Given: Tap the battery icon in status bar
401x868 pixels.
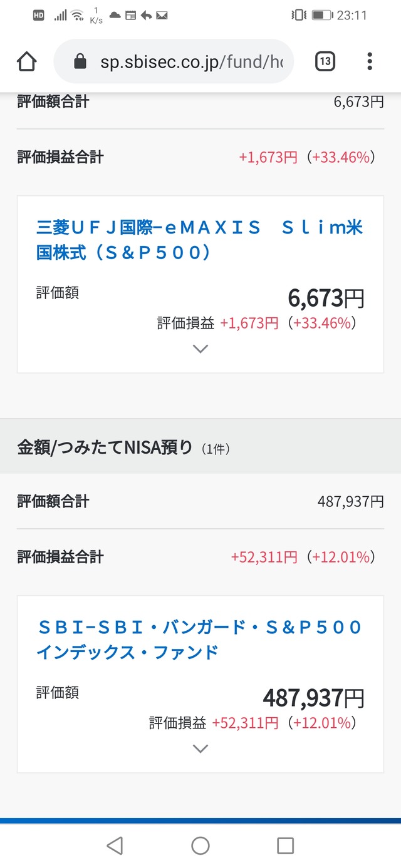Looking at the screenshot, I should (x=321, y=15).
